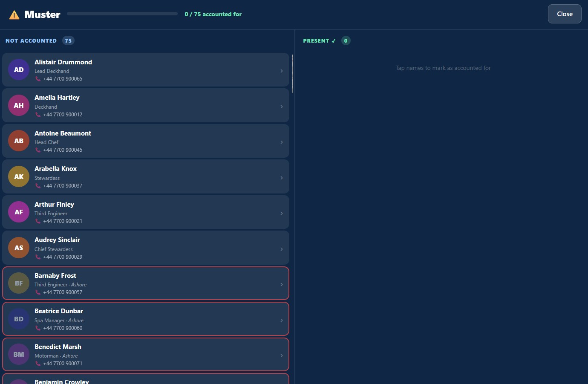Mark Antoine Beaumont as present
This screenshot has height=384, width=588.
pos(146,141)
